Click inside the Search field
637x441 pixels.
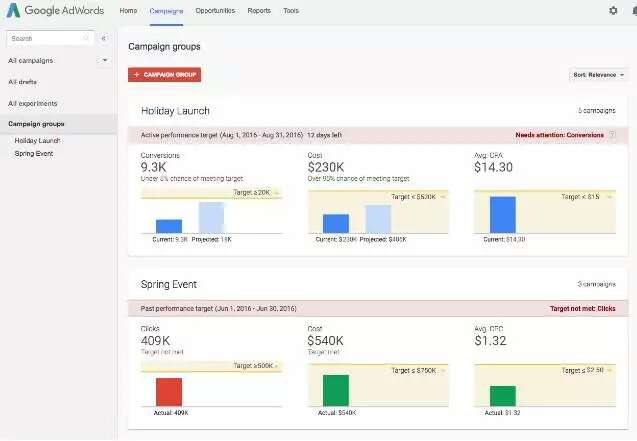click(x=50, y=38)
